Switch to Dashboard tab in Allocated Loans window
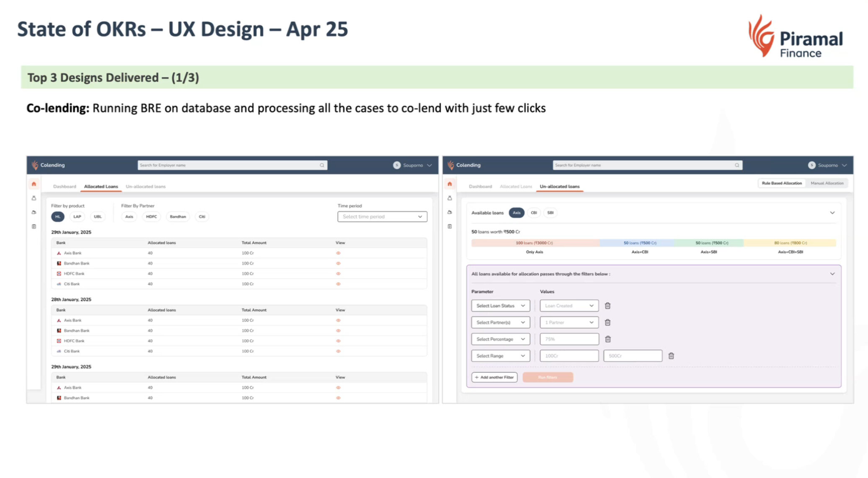 65,187
